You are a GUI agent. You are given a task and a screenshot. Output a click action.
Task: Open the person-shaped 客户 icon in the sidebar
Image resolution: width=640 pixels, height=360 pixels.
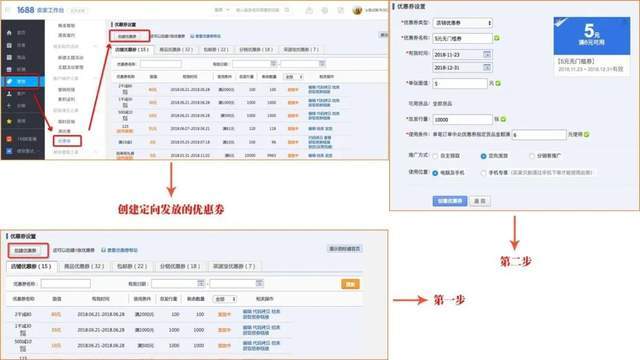coord(9,94)
